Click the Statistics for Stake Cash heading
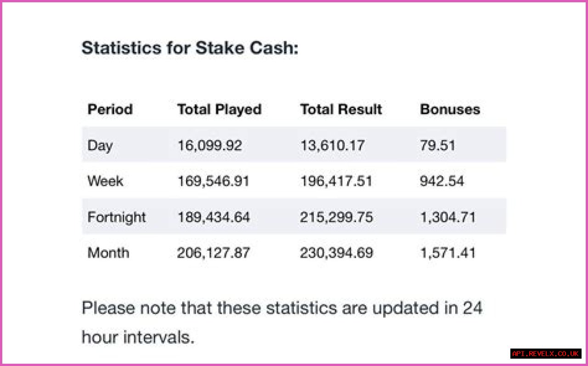The image size is (588, 366). pos(190,48)
